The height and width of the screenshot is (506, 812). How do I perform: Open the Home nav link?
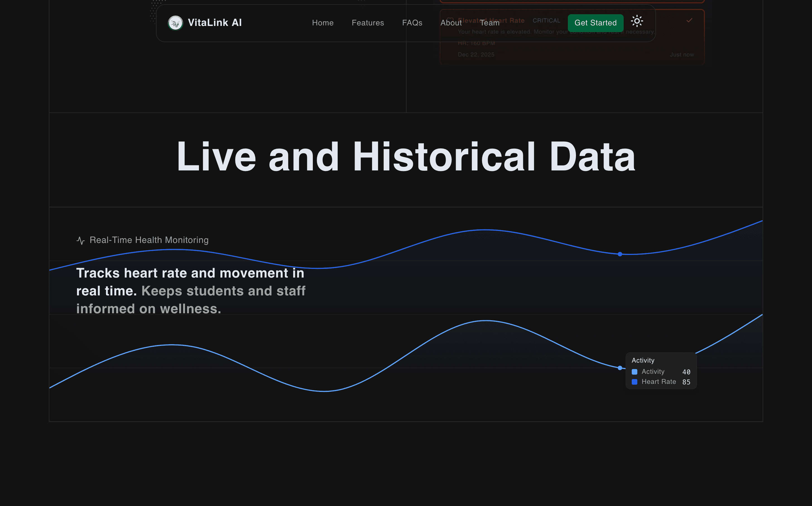tap(323, 23)
